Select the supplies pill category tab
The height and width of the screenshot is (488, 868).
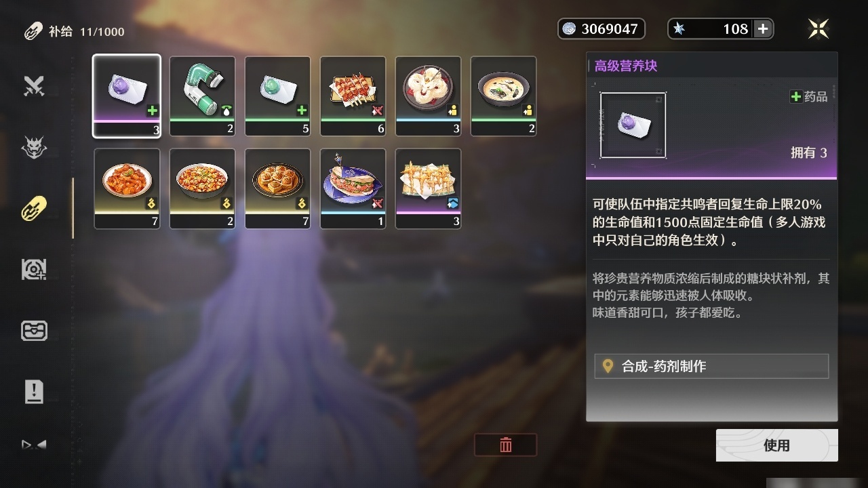pyautogui.click(x=34, y=208)
